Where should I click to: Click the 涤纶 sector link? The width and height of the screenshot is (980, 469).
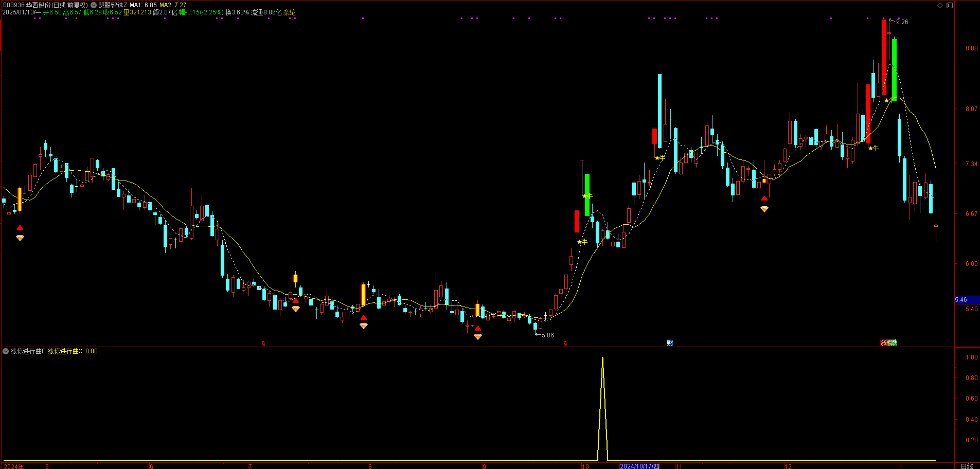pos(289,12)
